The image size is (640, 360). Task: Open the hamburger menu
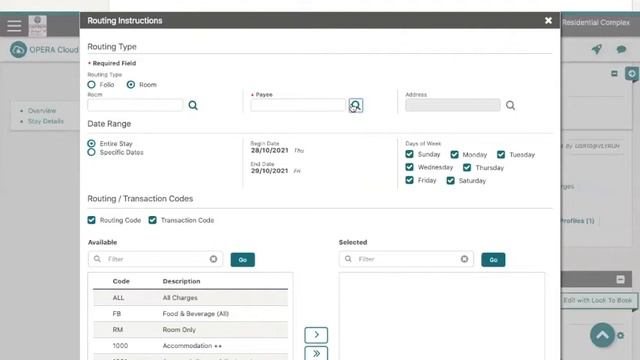click(14, 26)
